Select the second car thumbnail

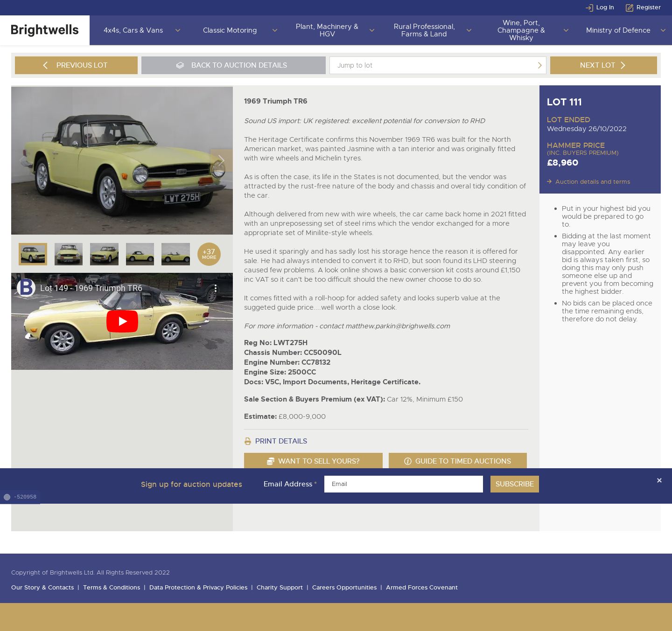click(69, 254)
